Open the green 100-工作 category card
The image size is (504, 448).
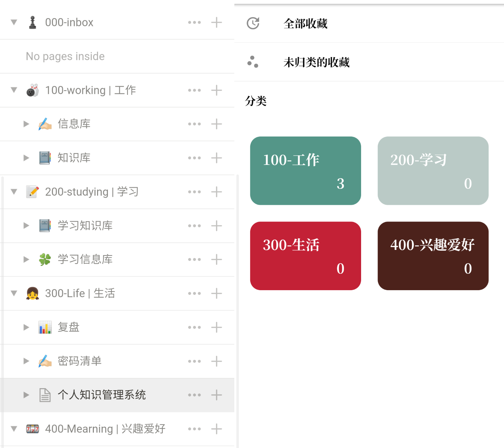pyautogui.click(x=305, y=171)
